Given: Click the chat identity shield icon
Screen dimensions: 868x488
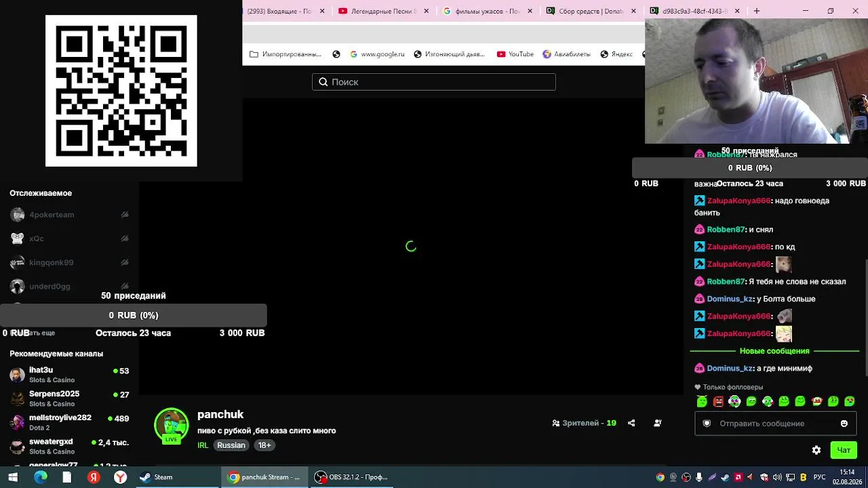Looking at the screenshot, I should [x=707, y=424].
